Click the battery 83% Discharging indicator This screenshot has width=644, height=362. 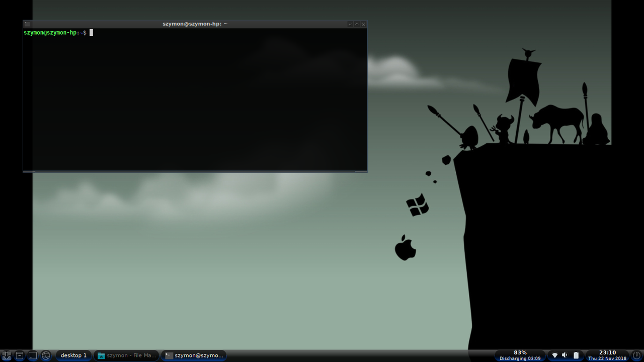[520, 355]
